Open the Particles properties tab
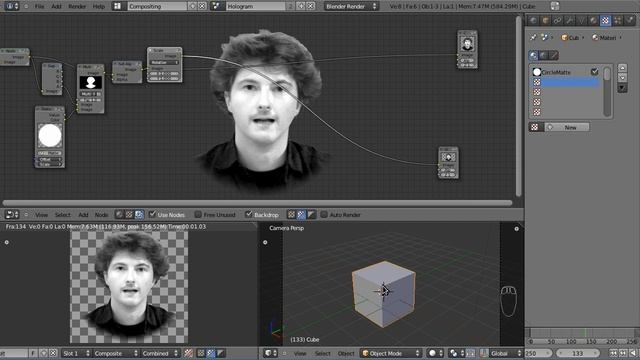The width and height of the screenshot is (640, 360). pos(618,20)
